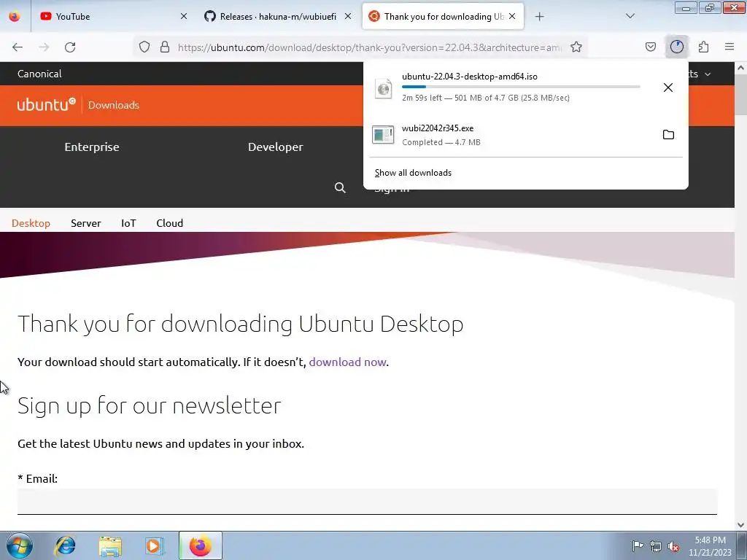Close the Releases hakuna-m/wubiuefi tab

pos(348,17)
